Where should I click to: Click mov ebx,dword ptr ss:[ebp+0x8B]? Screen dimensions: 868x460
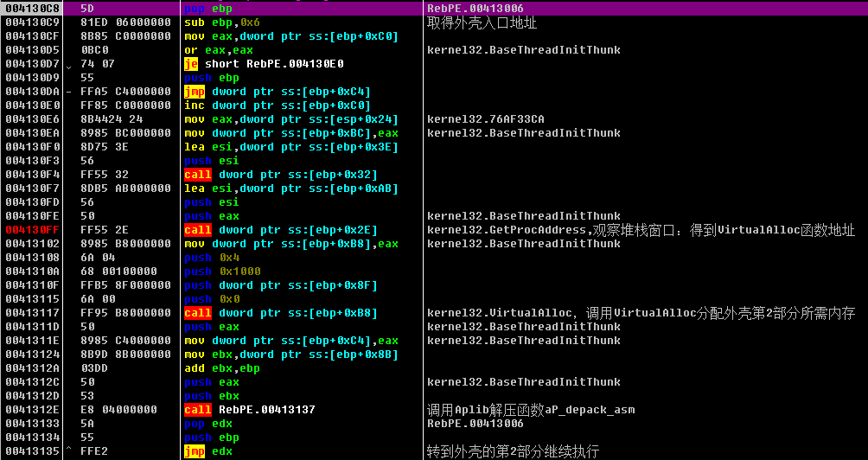[x=290, y=355]
